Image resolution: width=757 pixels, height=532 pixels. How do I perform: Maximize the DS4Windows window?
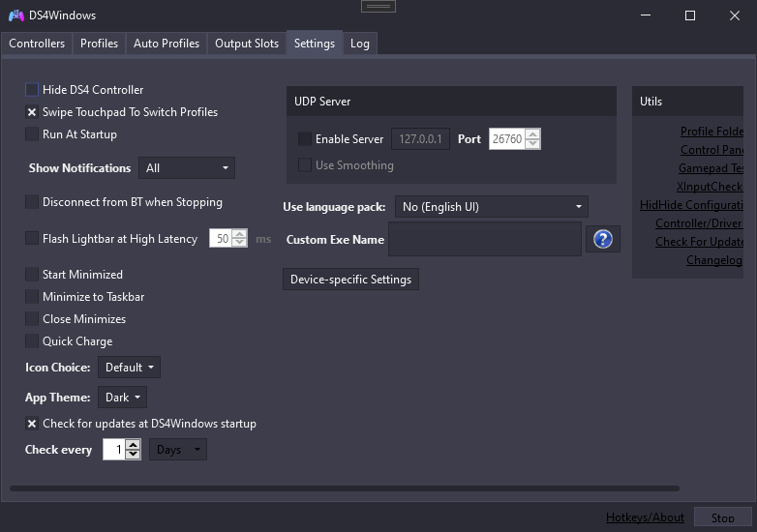point(690,15)
